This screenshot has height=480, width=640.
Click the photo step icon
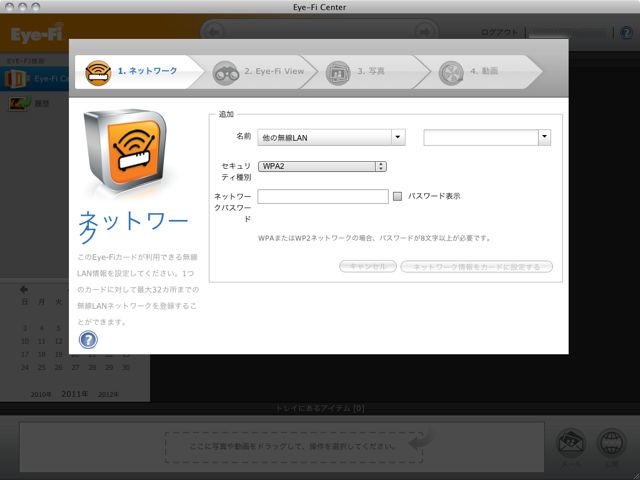click(338, 73)
